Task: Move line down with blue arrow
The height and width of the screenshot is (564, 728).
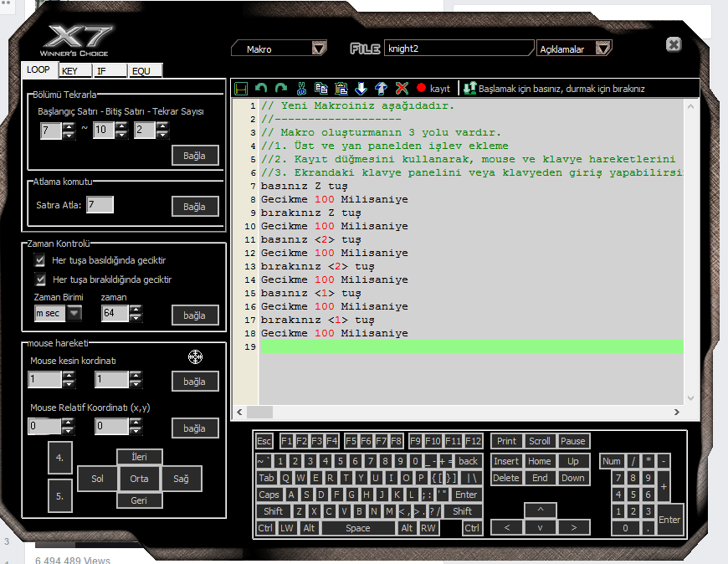Action: pos(361,88)
